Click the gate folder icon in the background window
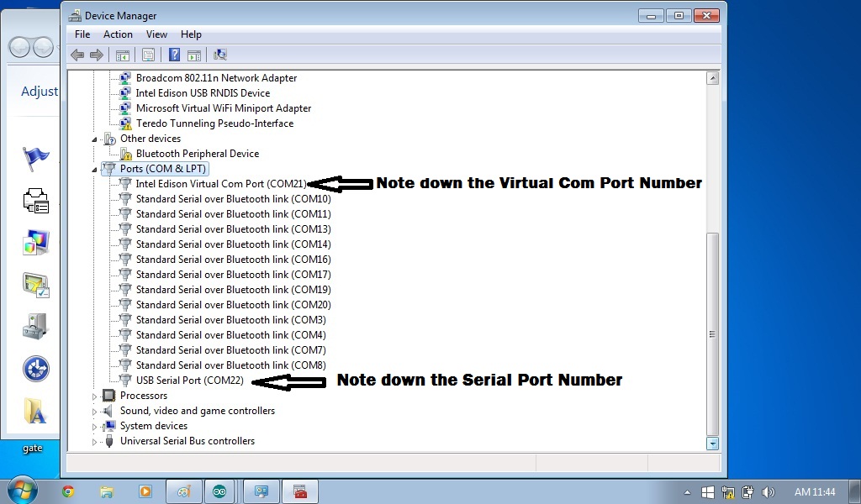 coord(35,411)
